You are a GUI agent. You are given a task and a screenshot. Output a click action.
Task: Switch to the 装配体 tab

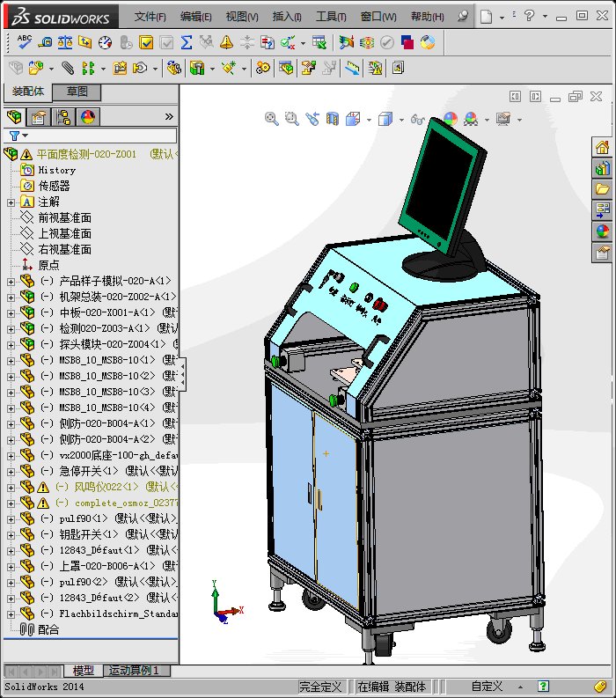tap(28, 92)
